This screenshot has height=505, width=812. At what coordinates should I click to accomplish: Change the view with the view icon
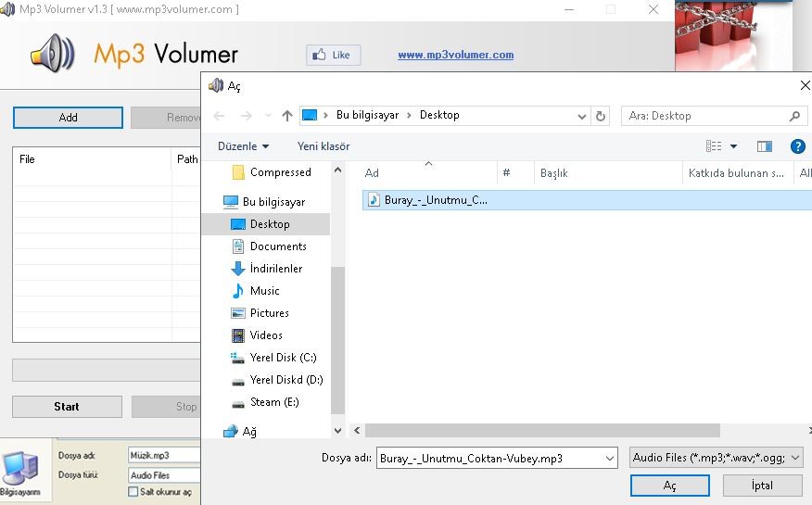tap(714, 146)
